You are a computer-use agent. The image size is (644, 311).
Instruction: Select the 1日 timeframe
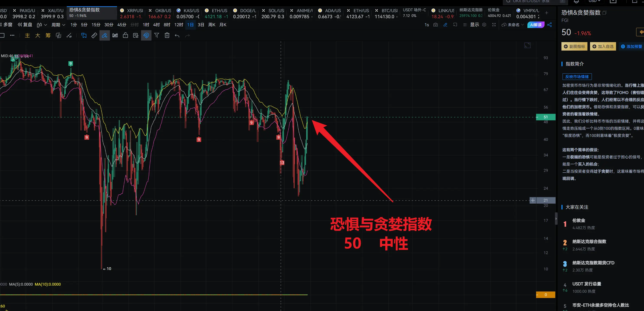pyautogui.click(x=190, y=25)
